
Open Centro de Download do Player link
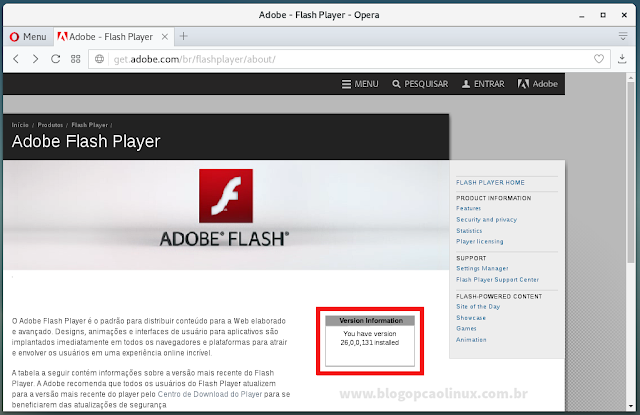click(210, 394)
